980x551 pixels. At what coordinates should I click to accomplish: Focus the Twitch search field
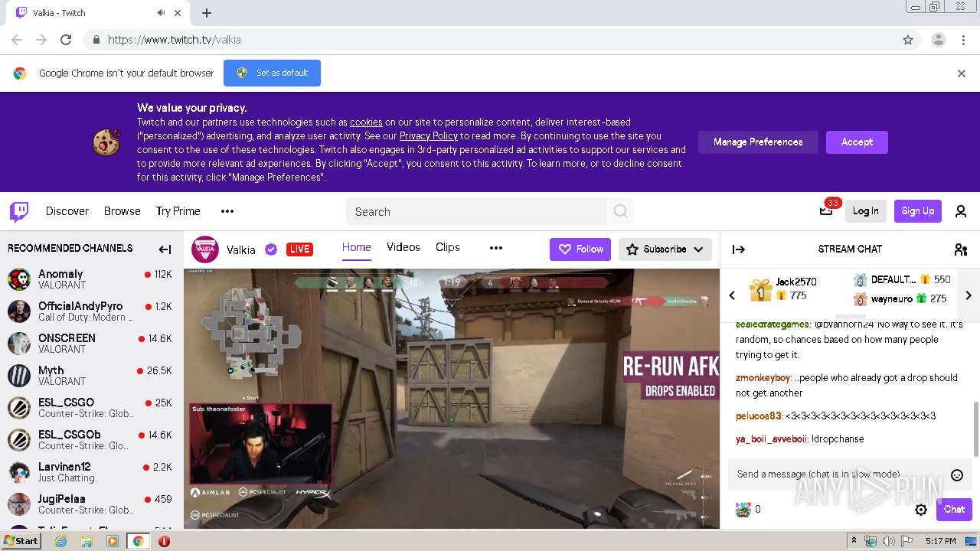tap(476, 211)
